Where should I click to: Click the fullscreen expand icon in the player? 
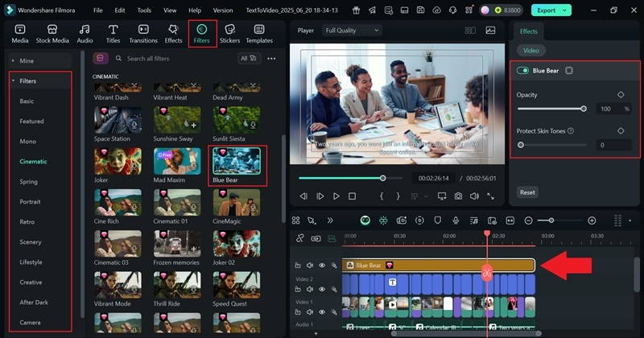(x=490, y=196)
